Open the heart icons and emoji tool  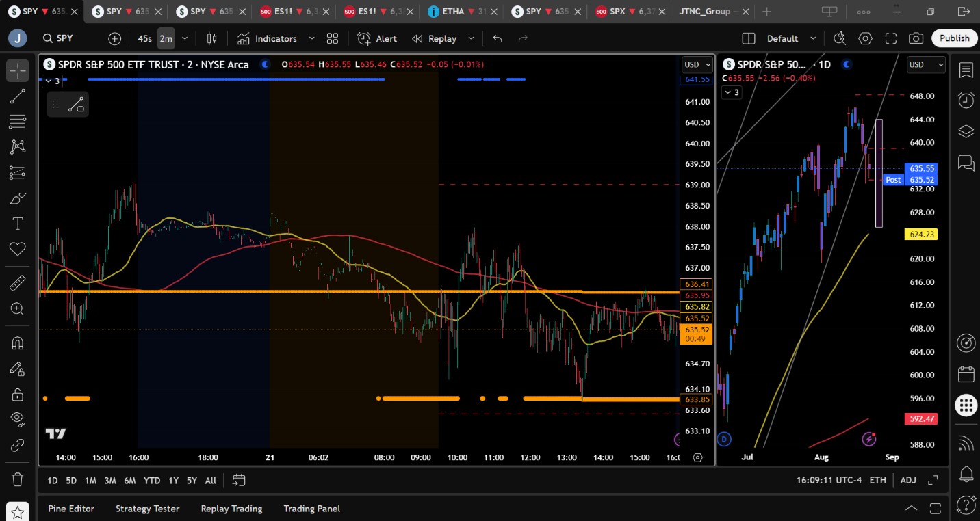point(18,249)
